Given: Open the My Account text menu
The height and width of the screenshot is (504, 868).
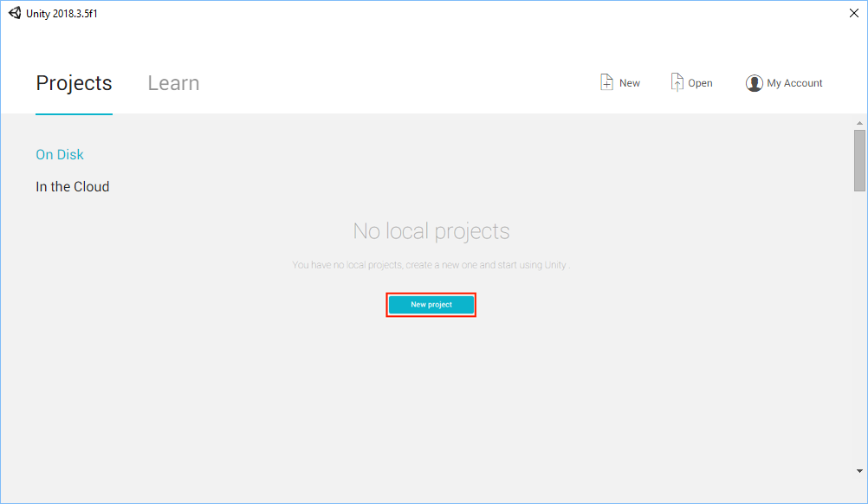Looking at the screenshot, I should click(x=794, y=83).
